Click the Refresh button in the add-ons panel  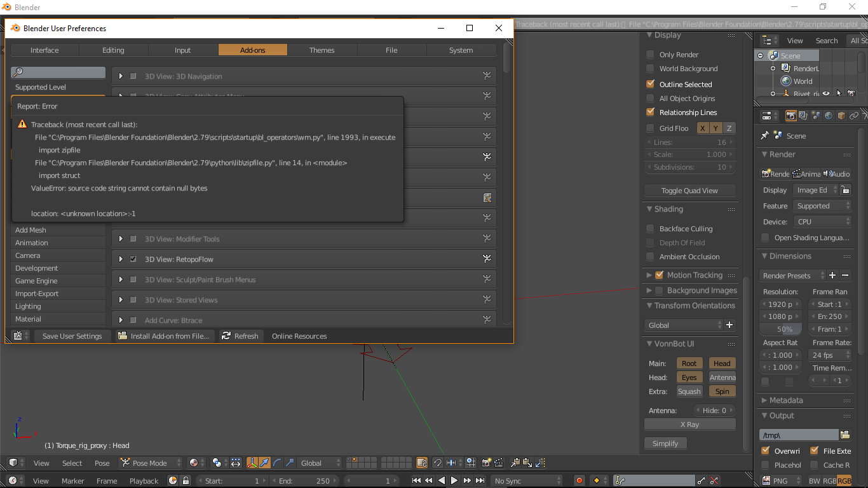coord(240,335)
